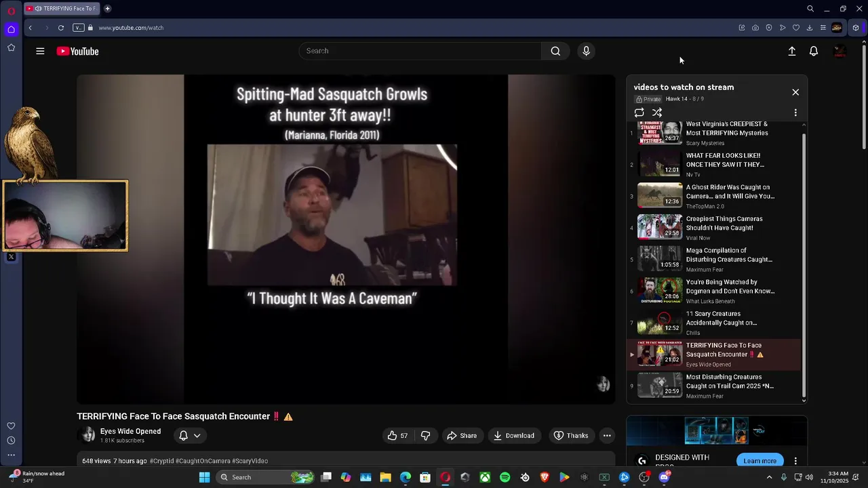
Task: Open playlist three-dot options menu
Action: coord(795,113)
